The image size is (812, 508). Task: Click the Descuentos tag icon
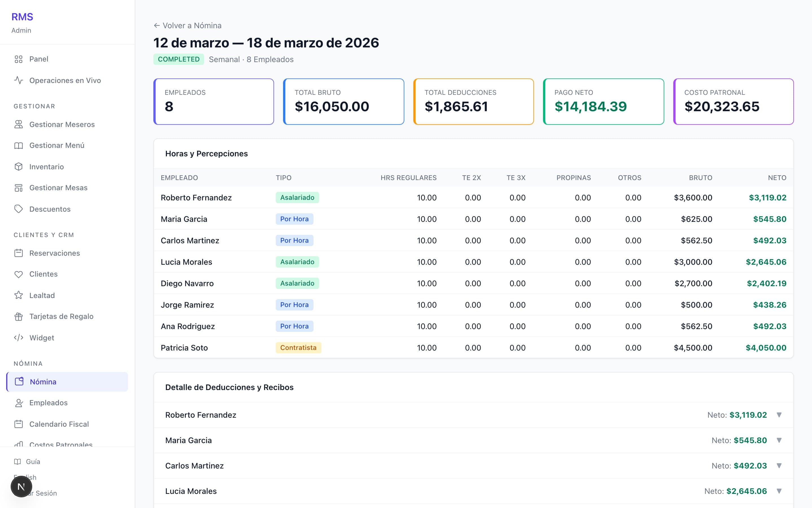tap(18, 209)
